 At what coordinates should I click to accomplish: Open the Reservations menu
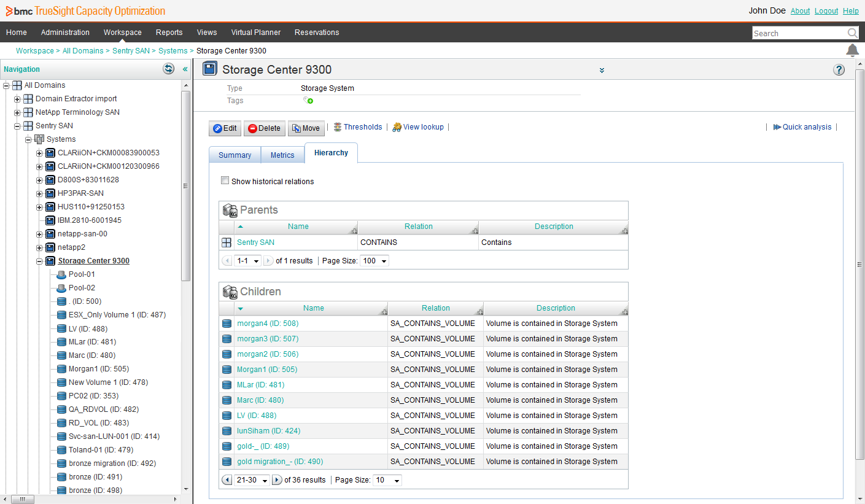tap(317, 33)
